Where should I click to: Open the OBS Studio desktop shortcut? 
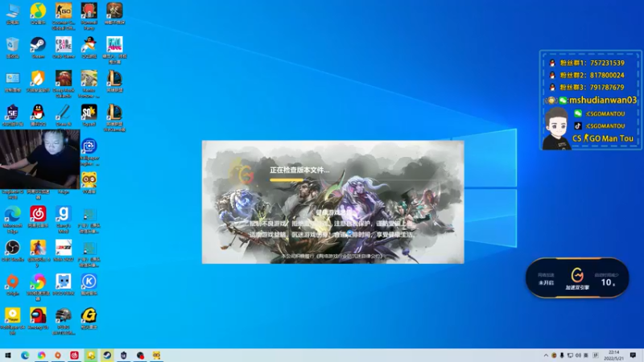pos(13,251)
